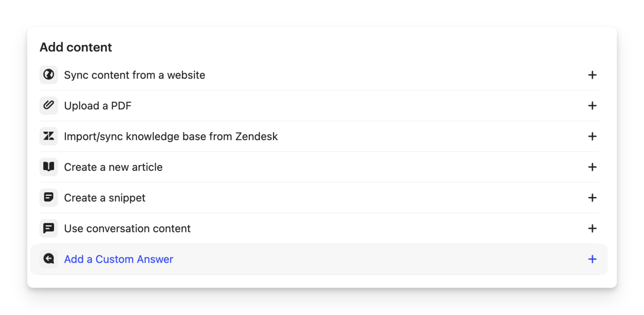Screen dimensions: 644x315
Task: Click the paperclip icon for PDF upload
Action: 49,106
